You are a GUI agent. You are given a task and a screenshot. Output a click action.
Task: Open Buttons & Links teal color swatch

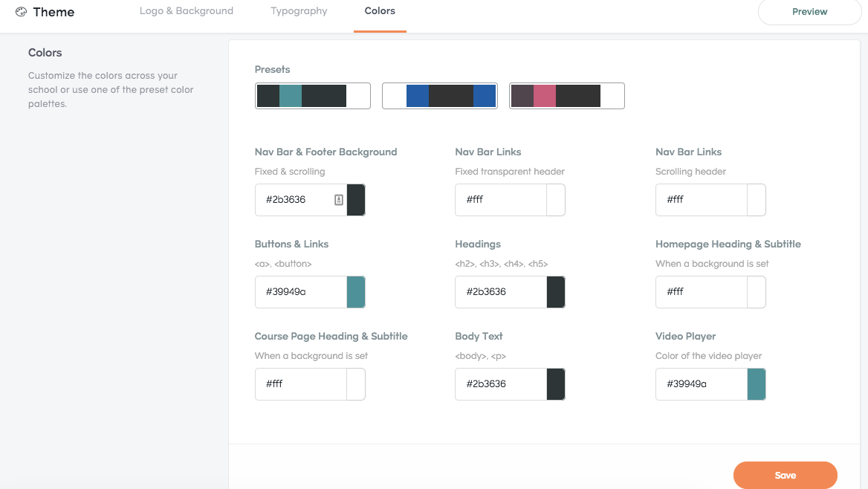pyautogui.click(x=356, y=292)
